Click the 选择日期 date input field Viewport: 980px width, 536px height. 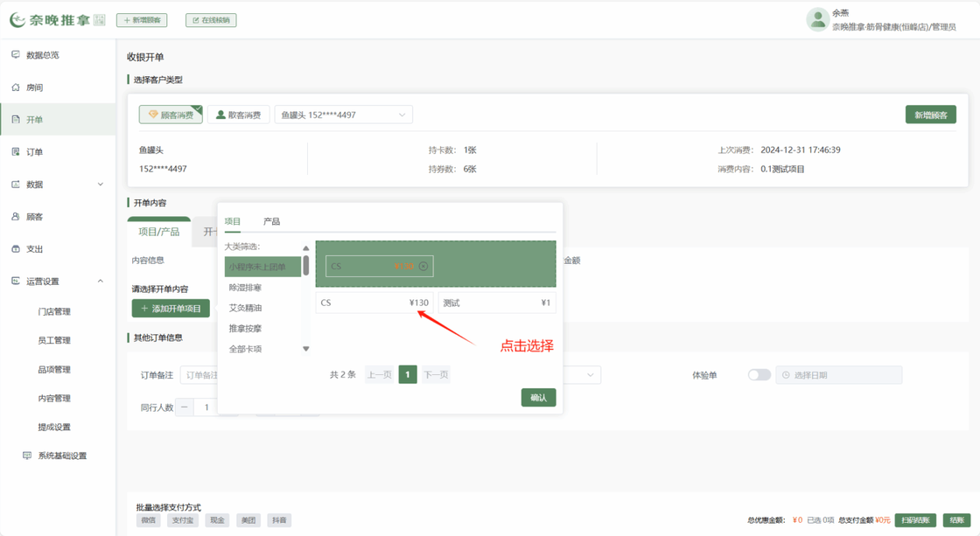tap(839, 375)
